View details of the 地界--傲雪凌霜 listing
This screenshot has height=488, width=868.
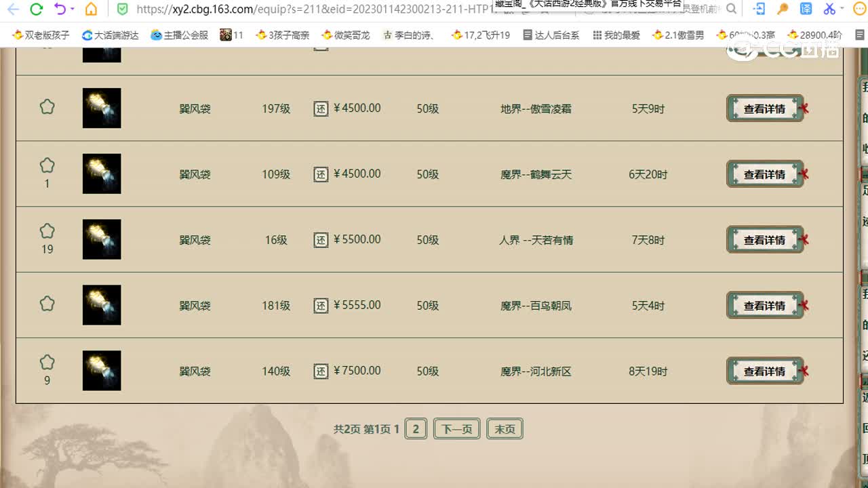(x=765, y=108)
